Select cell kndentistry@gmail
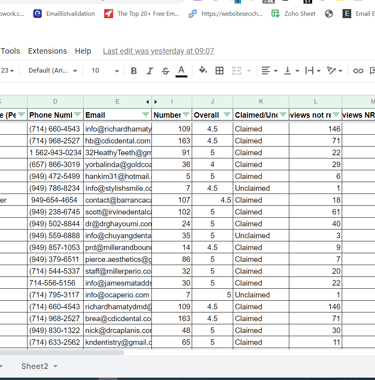The height and width of the screenshot is (380, 375). (x=117, y=342)
